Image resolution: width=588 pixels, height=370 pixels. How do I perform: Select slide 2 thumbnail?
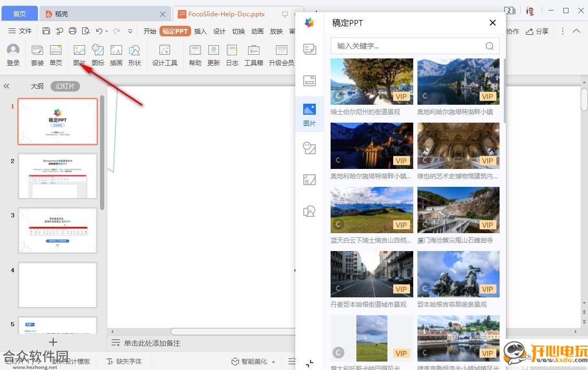(x=58, y=176)
